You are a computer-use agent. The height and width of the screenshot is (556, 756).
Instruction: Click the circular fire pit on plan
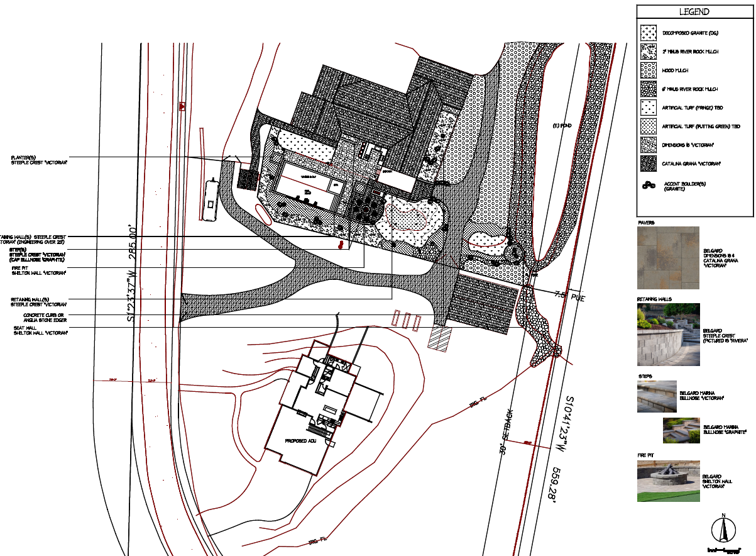pos(363,207)
